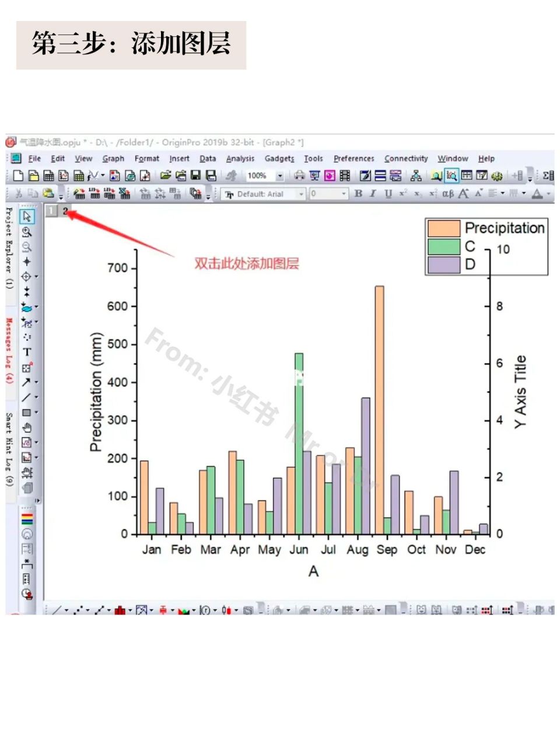Toggle Italic text formatting
The height and width of the screenshot is (747, 560).
click(373, 194)
